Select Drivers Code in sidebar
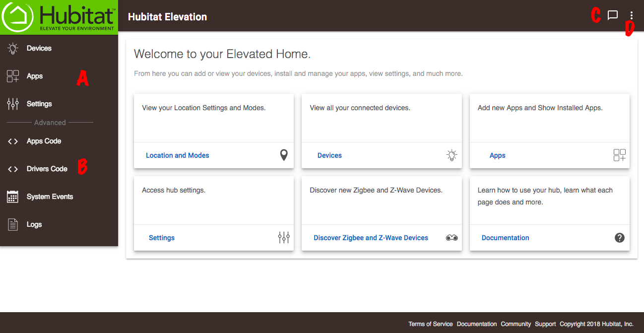This screenshot has height=333, width=644. (47, 169)
